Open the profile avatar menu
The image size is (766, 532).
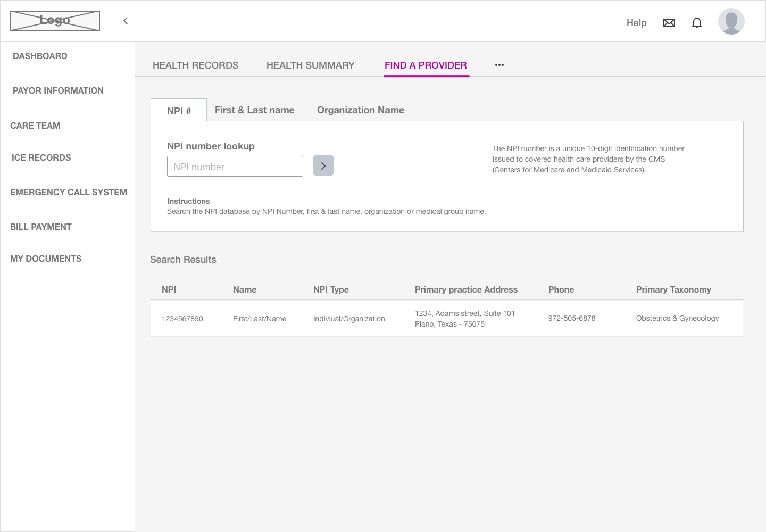pyautogui.click(x=731, y=21)
